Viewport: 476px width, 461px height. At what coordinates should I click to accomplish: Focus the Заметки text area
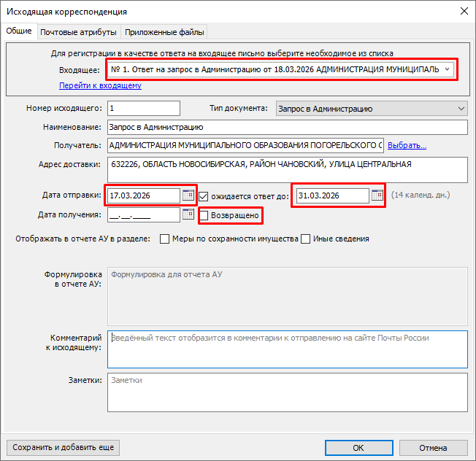tap(286, 393)
